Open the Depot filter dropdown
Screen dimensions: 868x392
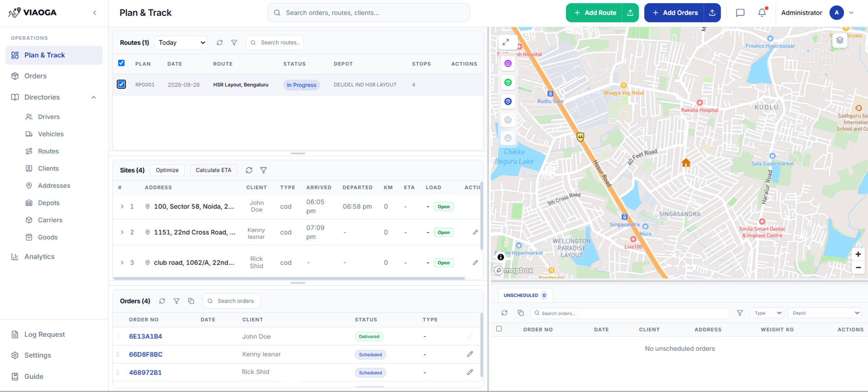pyautogui.click(x=825, y=313)
